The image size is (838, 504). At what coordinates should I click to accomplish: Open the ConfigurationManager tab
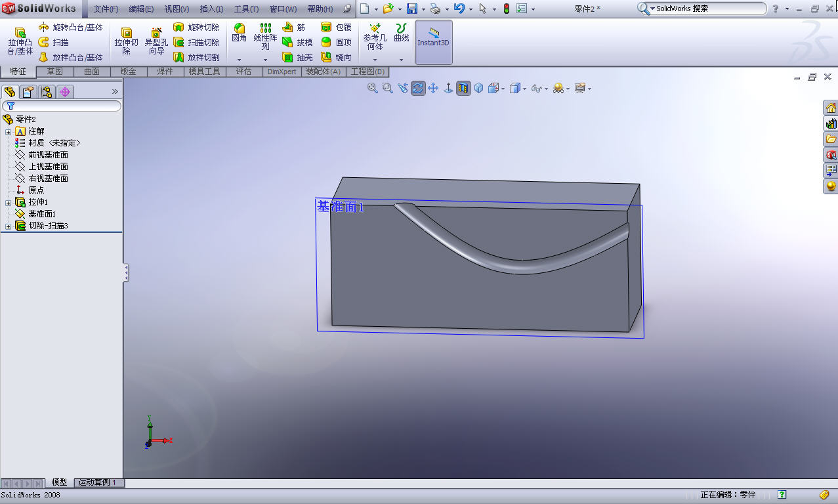(46, 92)
